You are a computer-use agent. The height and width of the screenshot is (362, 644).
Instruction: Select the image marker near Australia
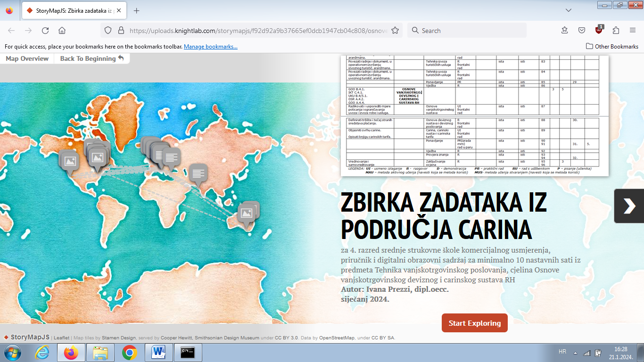pyautogui.click(x=246, y=214)
